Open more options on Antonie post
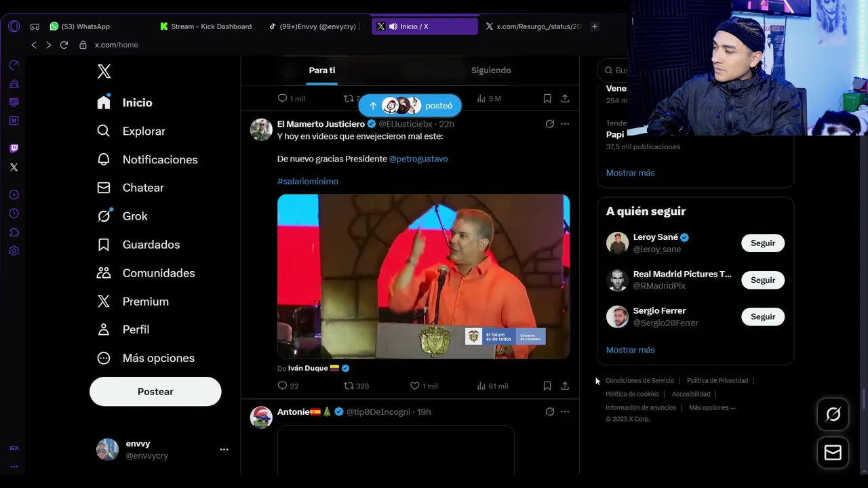This screenshot has height=488, width=868. point(565,411)
